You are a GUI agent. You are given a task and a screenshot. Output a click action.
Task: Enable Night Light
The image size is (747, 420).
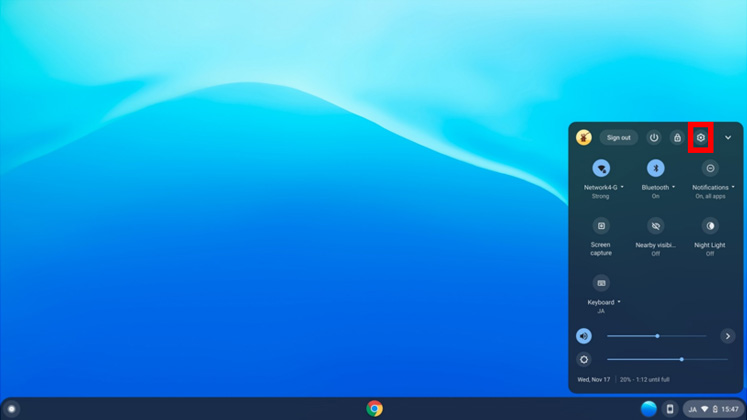tap(710, 226)
